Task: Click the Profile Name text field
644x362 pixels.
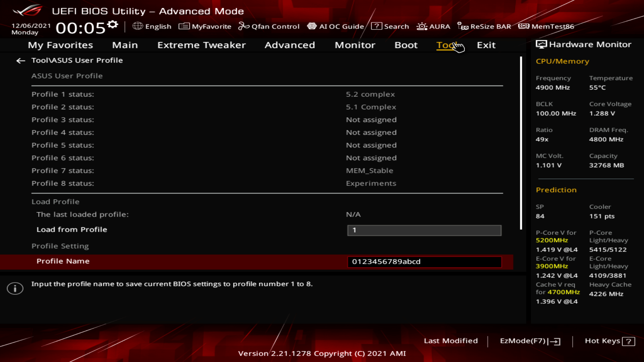Action: [x=424, y=262]
